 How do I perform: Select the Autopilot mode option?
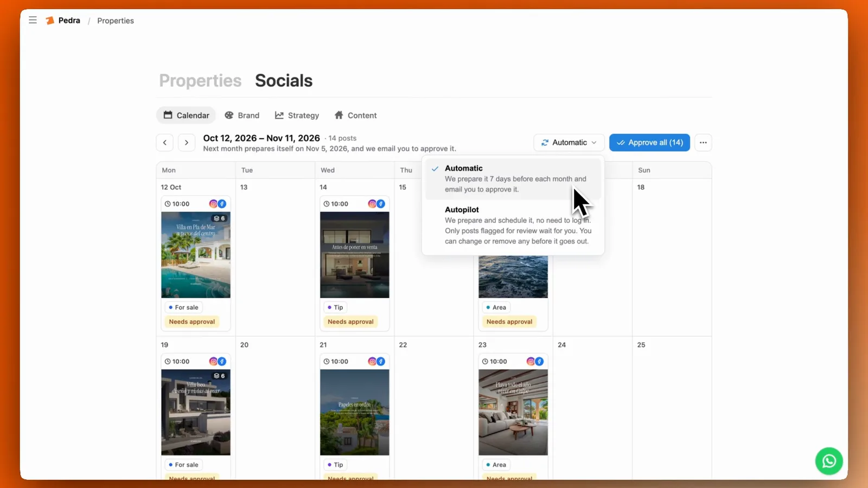(513, 225)
